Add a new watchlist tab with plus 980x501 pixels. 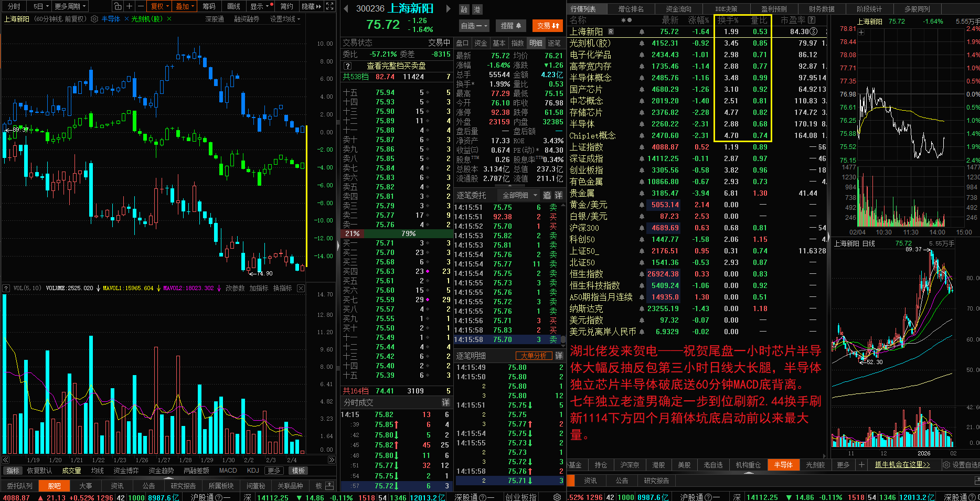(x=861, y=465)
